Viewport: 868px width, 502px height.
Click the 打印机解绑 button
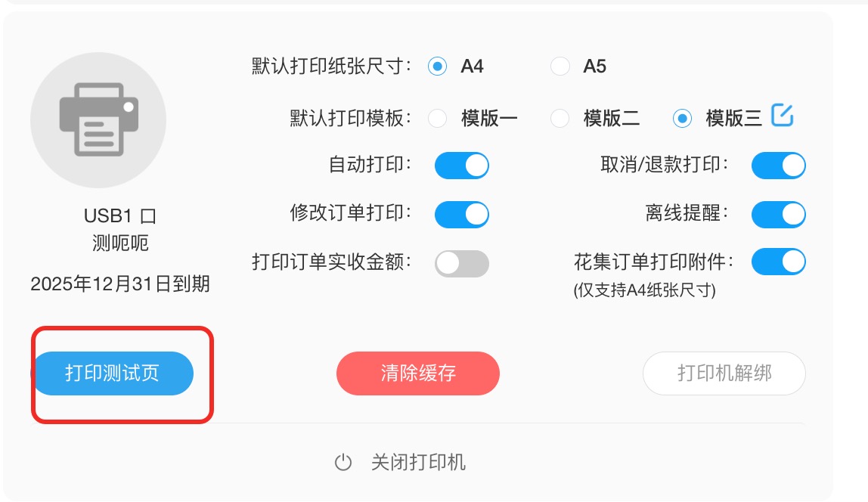click(x=724, y=373)
